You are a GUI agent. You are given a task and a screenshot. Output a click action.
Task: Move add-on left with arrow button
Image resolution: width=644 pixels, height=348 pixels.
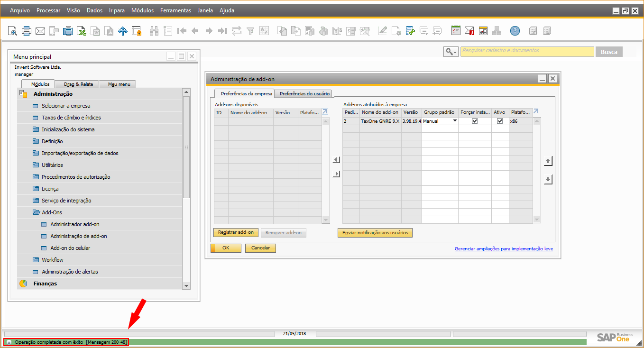336,160
